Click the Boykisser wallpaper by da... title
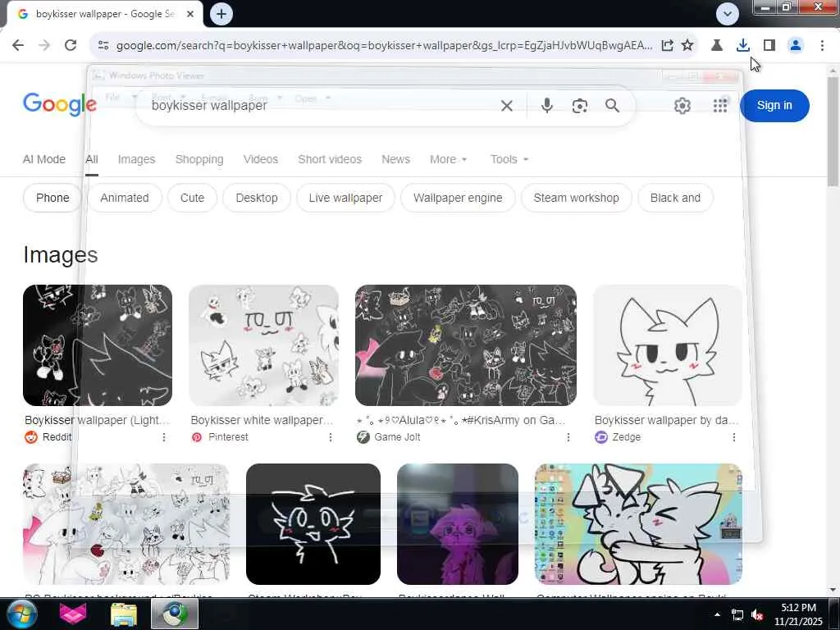The height and width of the screenshot is (630, 840). (x=666, y=420)
